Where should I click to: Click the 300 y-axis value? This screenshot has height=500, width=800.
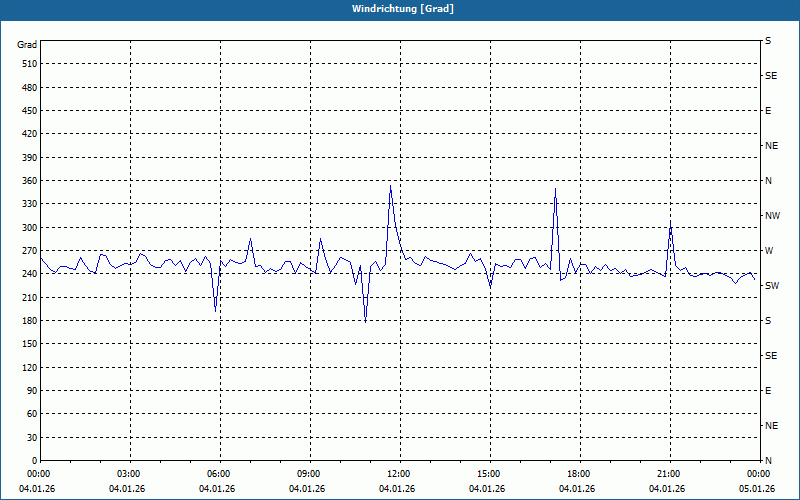tap(30, 228)
